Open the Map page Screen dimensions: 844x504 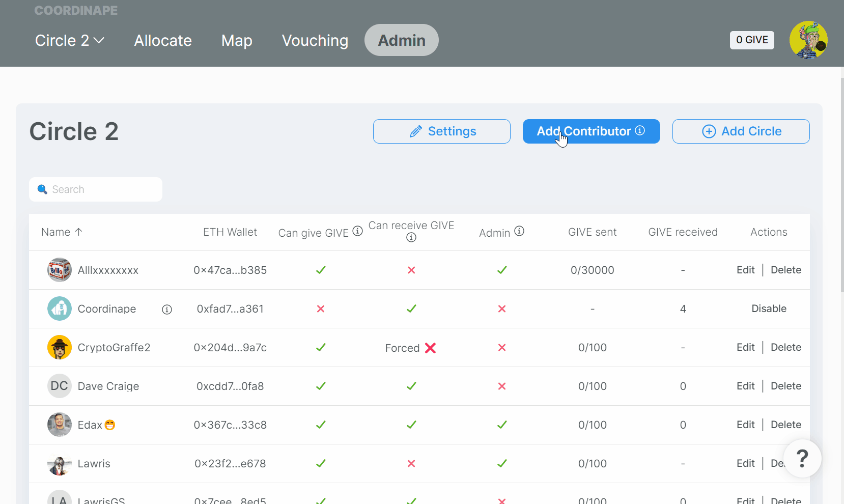tap(237, 40)
